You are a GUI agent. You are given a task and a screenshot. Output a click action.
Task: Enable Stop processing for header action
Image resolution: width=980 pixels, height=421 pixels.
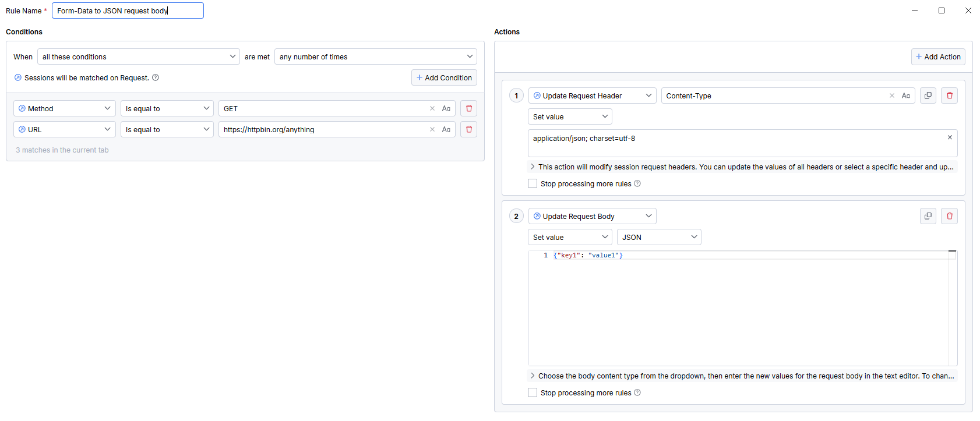533,183
